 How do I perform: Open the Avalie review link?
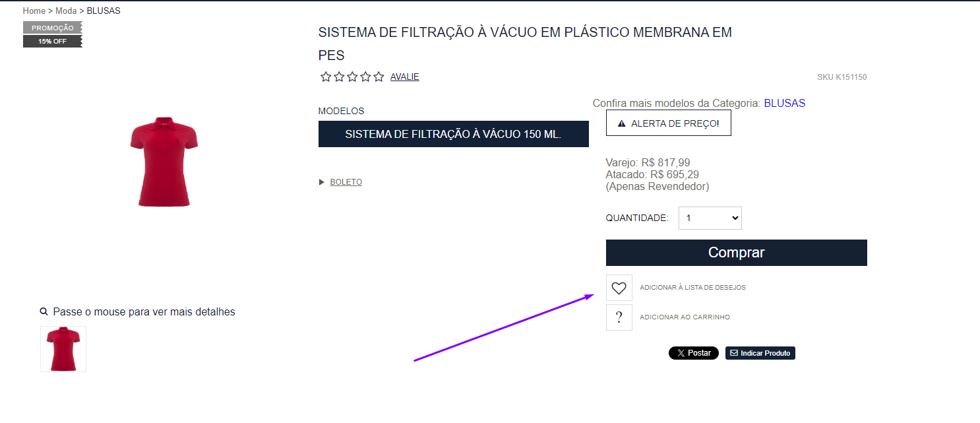(x=405, y=77)
